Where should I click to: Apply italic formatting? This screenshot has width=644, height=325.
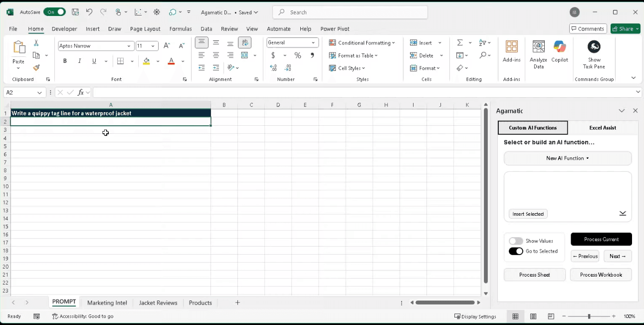[x=79, y=60]
